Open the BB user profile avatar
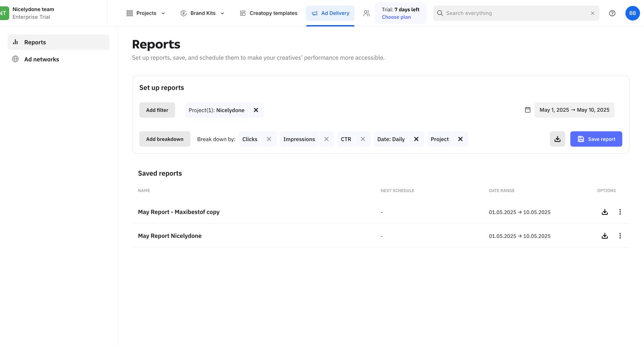 click(632, 13)
